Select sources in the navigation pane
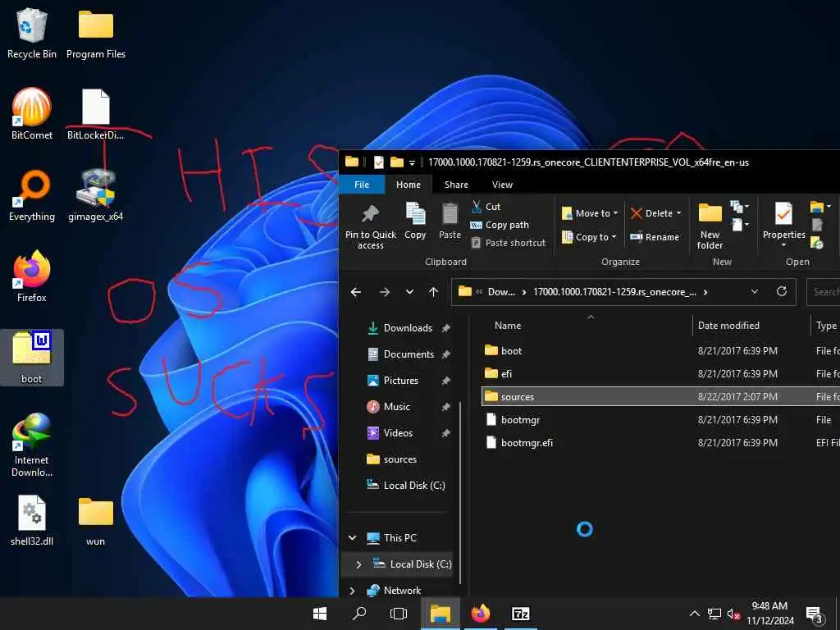This screenshot has width=840, height=630. [x=400, y=459]
